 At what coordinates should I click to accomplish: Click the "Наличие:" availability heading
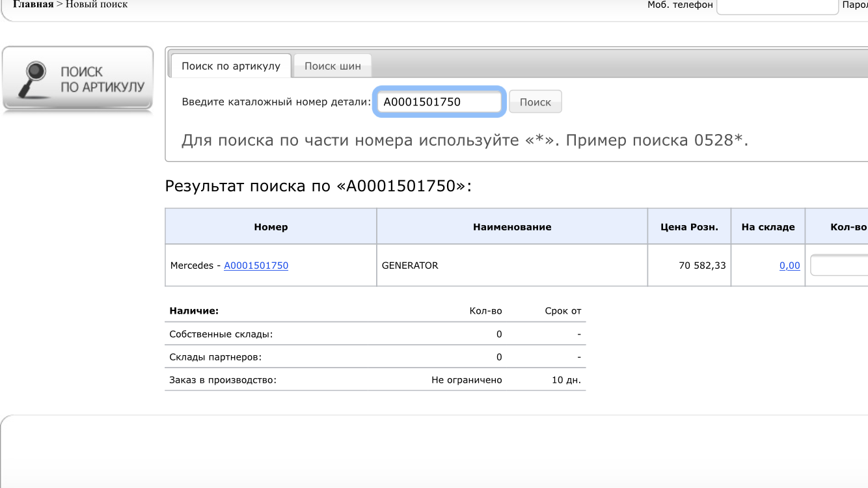click(194, 310)
